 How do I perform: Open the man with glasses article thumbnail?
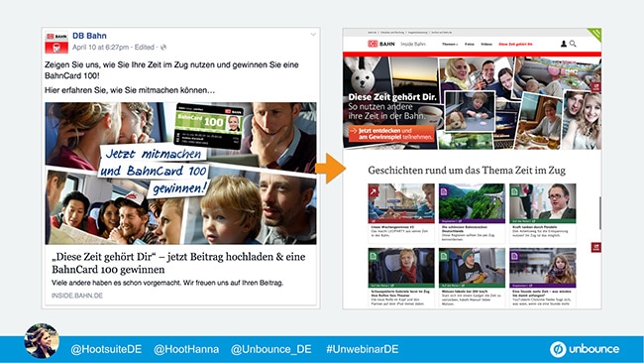point(543,203)
